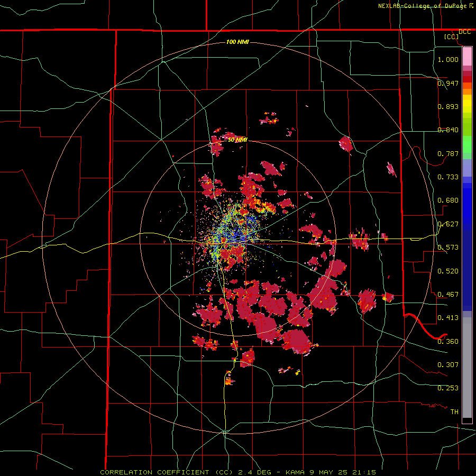This screenshot has width=476, height=476.
Task: Click the 0.307 legend value
Action: (x=448, y=364)
